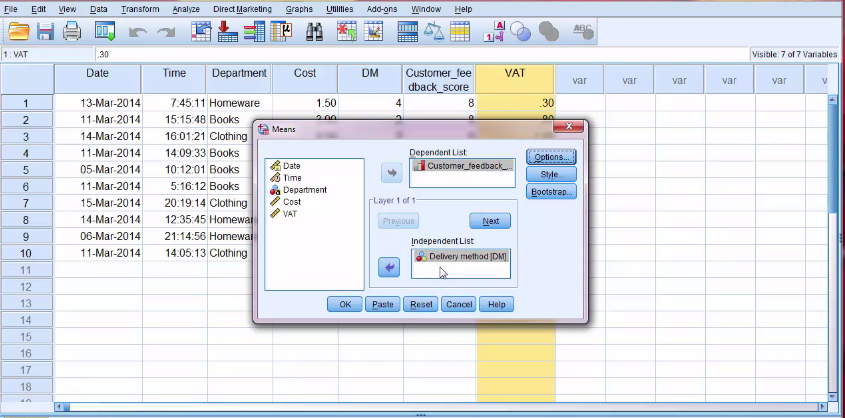Image resolution: width=845 pixels, height=418 pixels.
Task: Click the Split File toolbar icon
Action: click(408, 32)
